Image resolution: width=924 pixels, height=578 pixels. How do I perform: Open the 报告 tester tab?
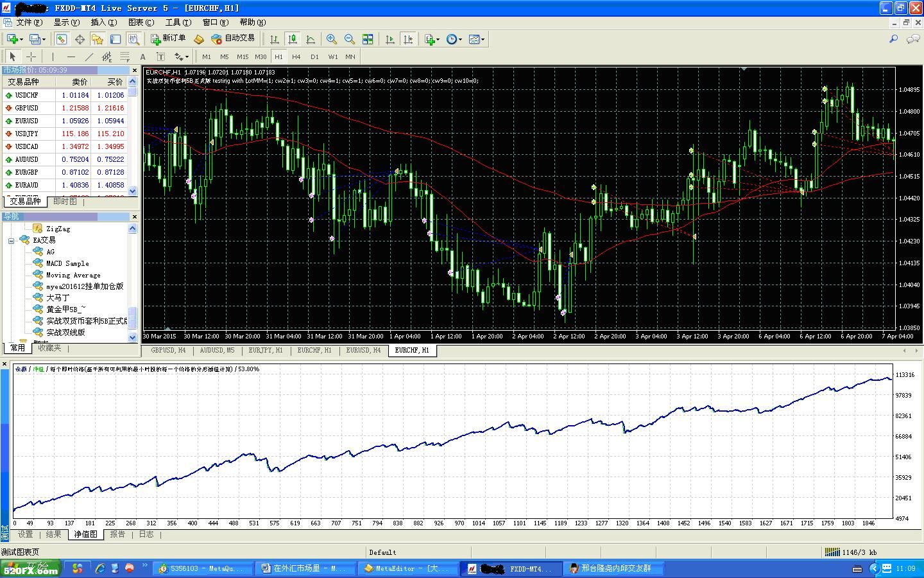click(117, 534)
